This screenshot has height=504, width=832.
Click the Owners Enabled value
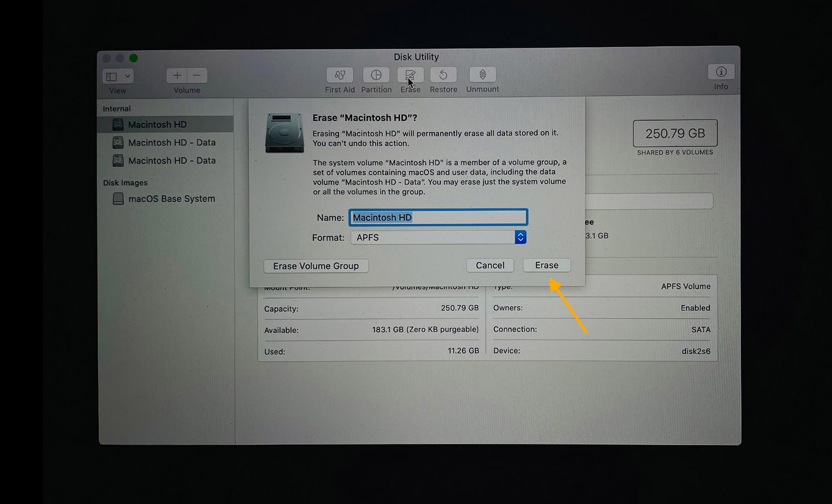696,308
